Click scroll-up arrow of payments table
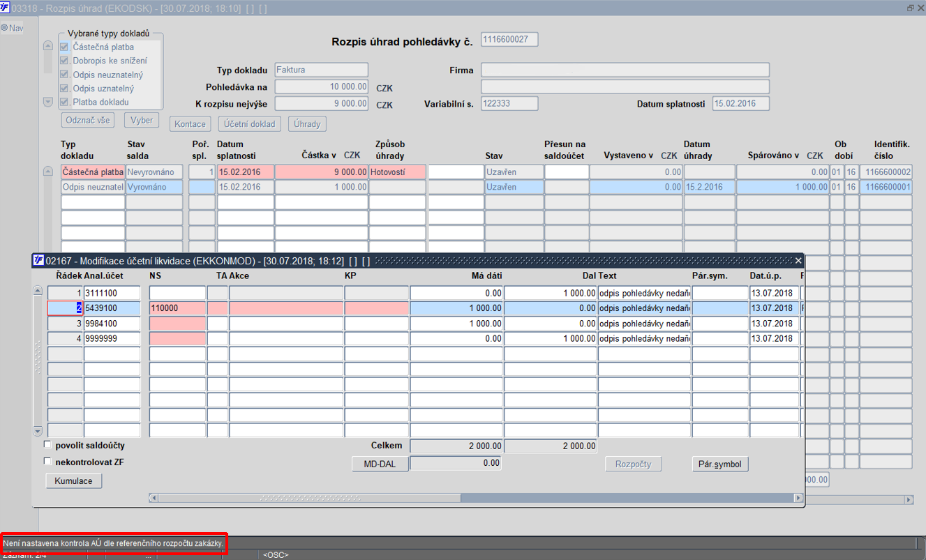926x560 pixels. (48, 172)
